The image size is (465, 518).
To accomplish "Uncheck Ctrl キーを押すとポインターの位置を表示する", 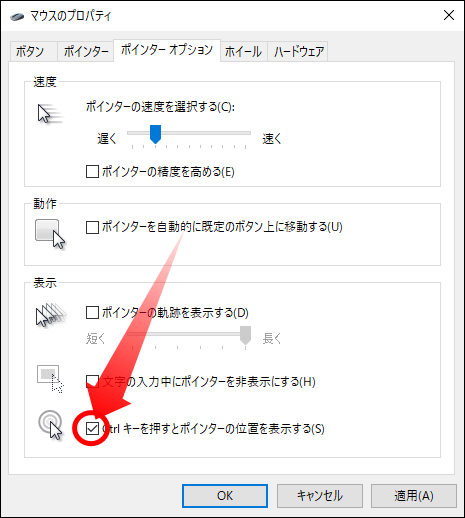I will 92,429.
